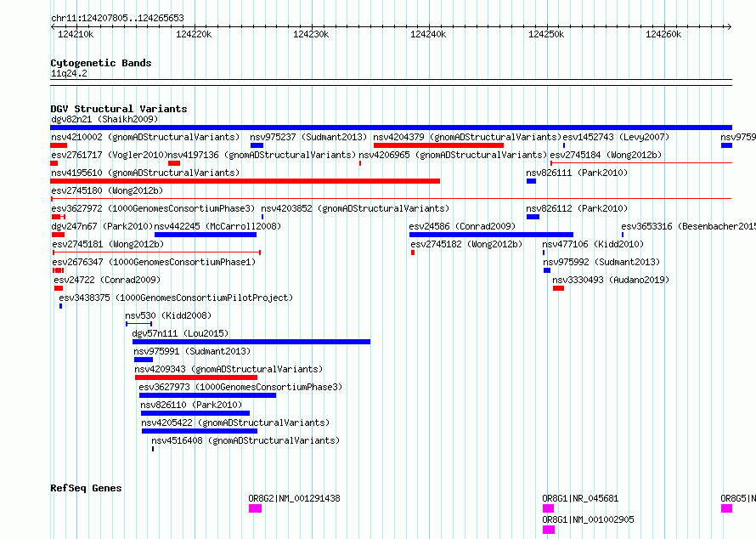Image resolution: width=756 pixels, height=539 pixels.
Task: Select the blue nsv442245 variant bar
Action: (206, 235)
